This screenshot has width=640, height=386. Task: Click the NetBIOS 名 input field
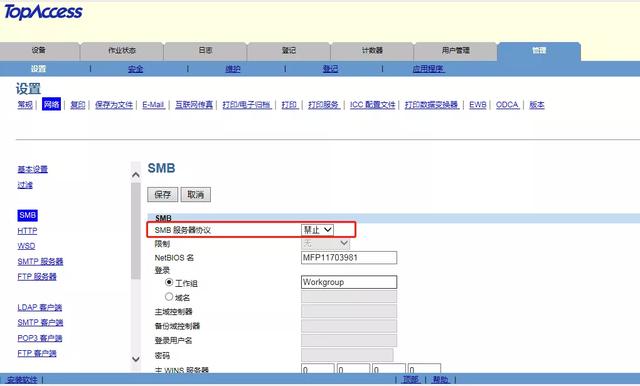[349, 257]
